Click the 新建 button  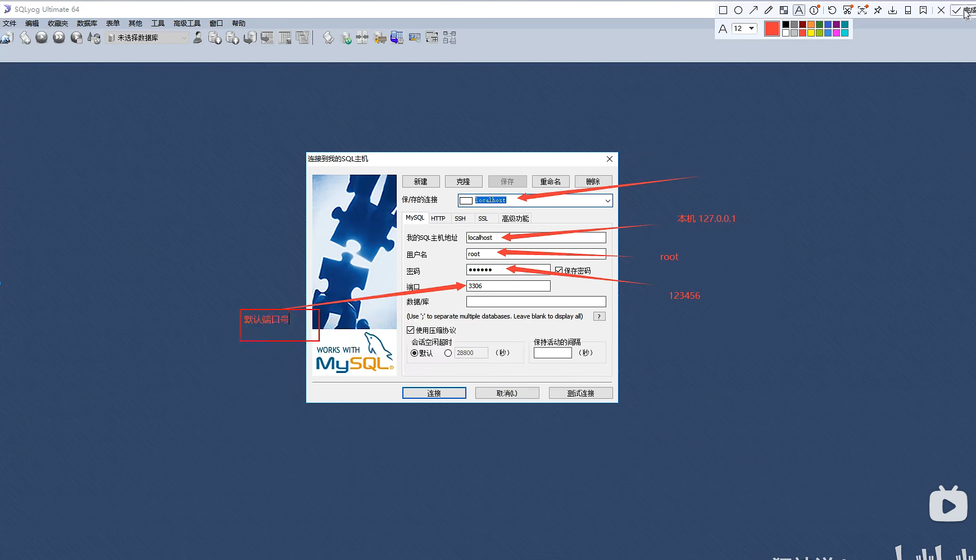tap(421, 181)
